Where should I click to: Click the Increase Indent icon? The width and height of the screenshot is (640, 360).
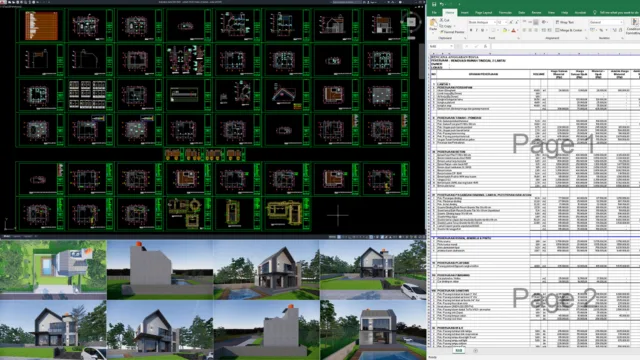point(550,30)
